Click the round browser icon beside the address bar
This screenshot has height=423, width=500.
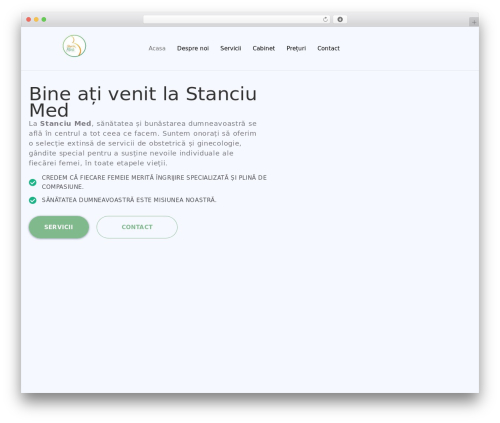click(x=340, y=19)
